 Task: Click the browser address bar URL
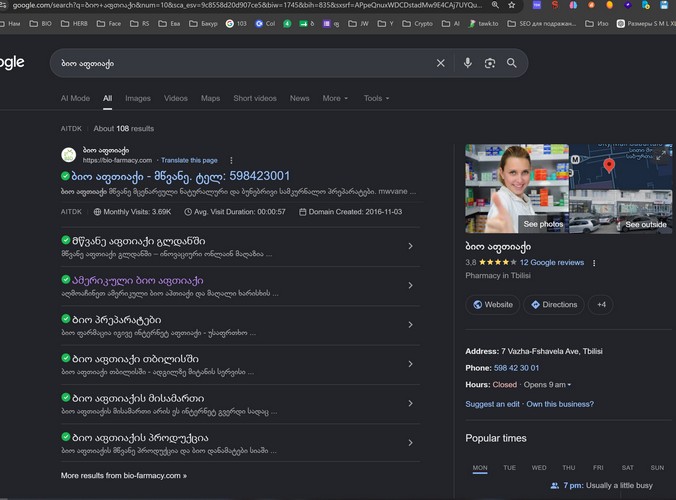point(247,5)
